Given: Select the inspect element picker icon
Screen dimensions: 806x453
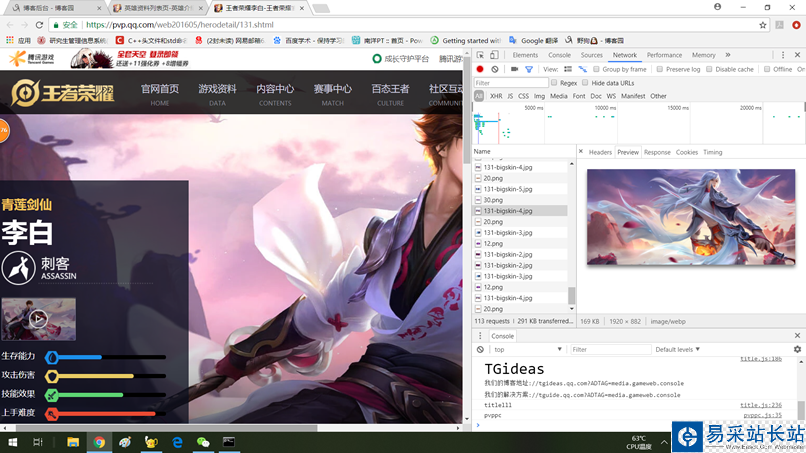Looking at the screenshot, I should (480, 55).
